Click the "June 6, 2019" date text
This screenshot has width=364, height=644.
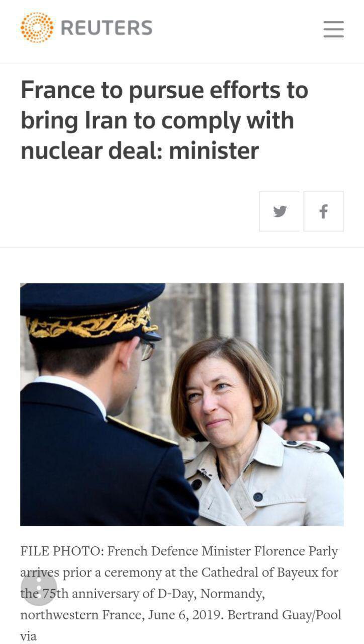184,615
